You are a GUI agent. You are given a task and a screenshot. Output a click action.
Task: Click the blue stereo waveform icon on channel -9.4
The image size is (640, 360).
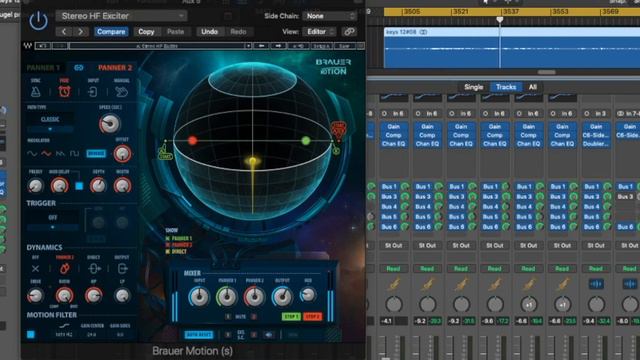(x=596, y=284)
